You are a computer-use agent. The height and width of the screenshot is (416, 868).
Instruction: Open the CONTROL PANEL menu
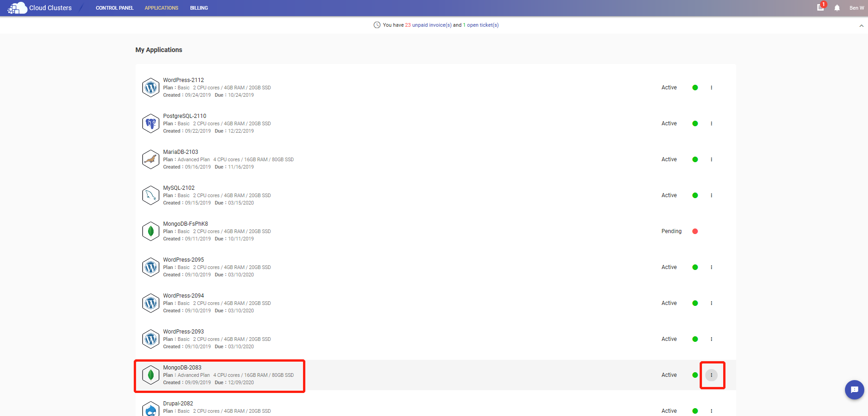pos(114,8)
